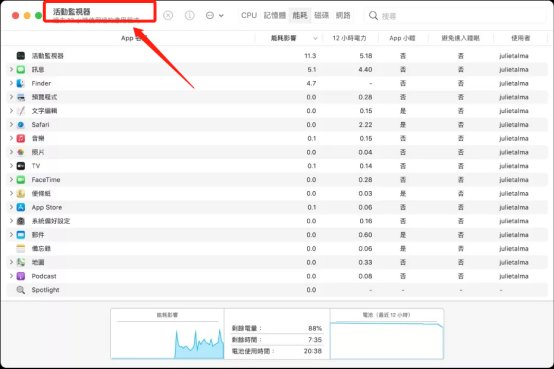Click the 郵件 Mail envelope icon
The image size is (554, 369).
click(21, 235)
